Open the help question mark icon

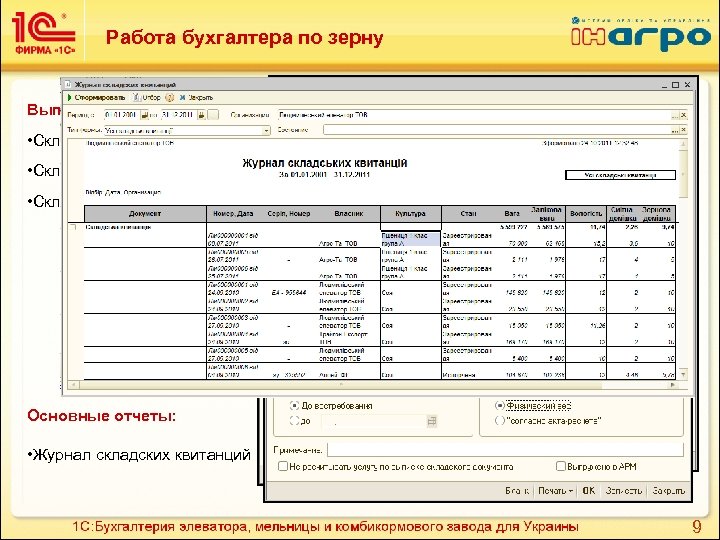tap(169, 97)
